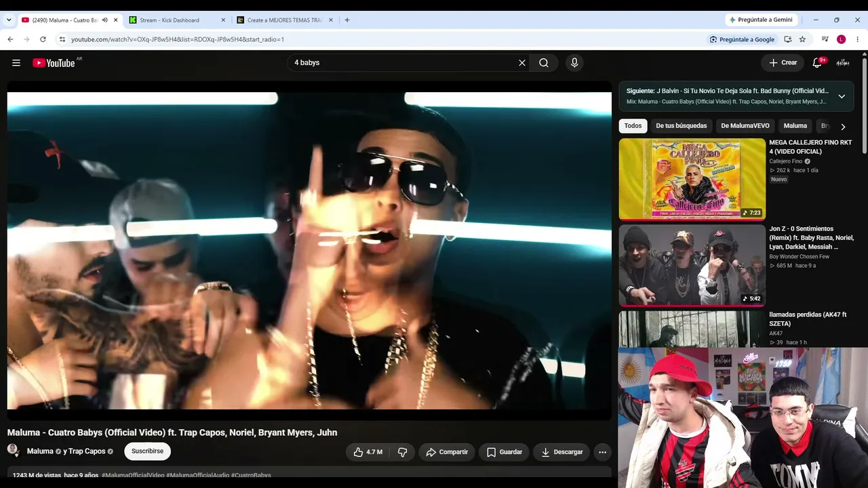
Task: Reload the current page
Action: (x=43, y=39)
